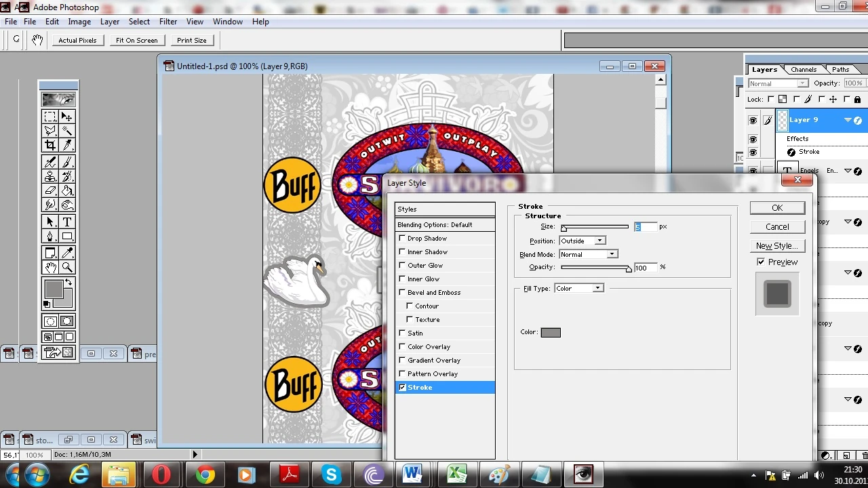The image size is (868, 488).
Task: Select the Pen tool
Action: pos(50,236)
